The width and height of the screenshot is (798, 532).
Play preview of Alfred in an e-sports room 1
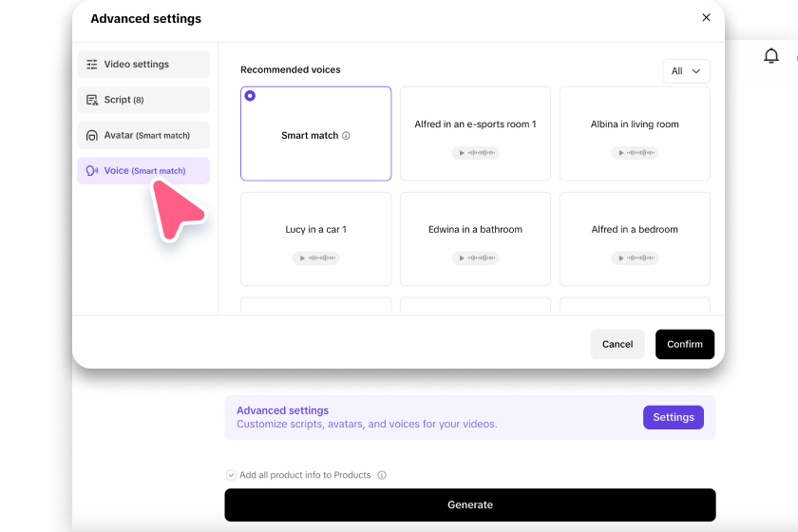click(x=475, y=153)
